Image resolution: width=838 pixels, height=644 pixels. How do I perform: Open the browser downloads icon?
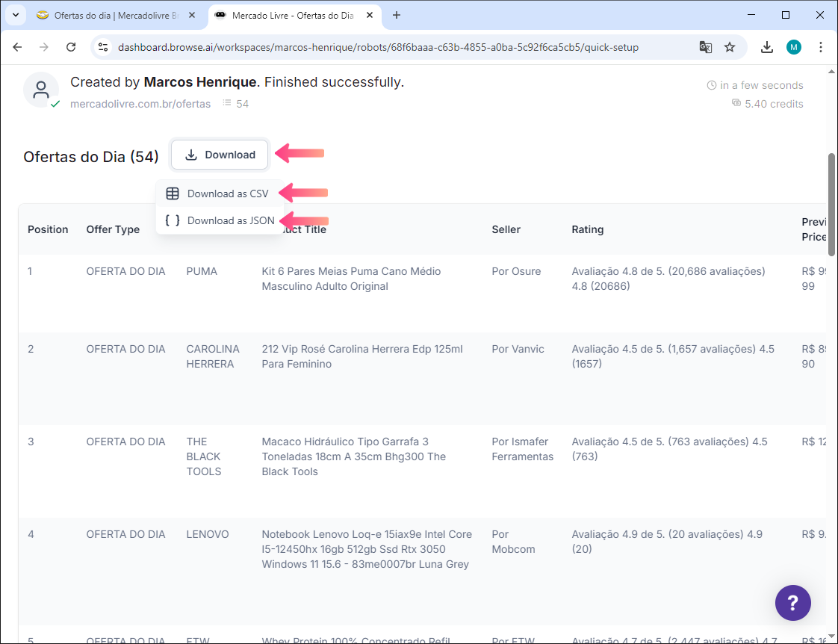(x=767, y=47)
